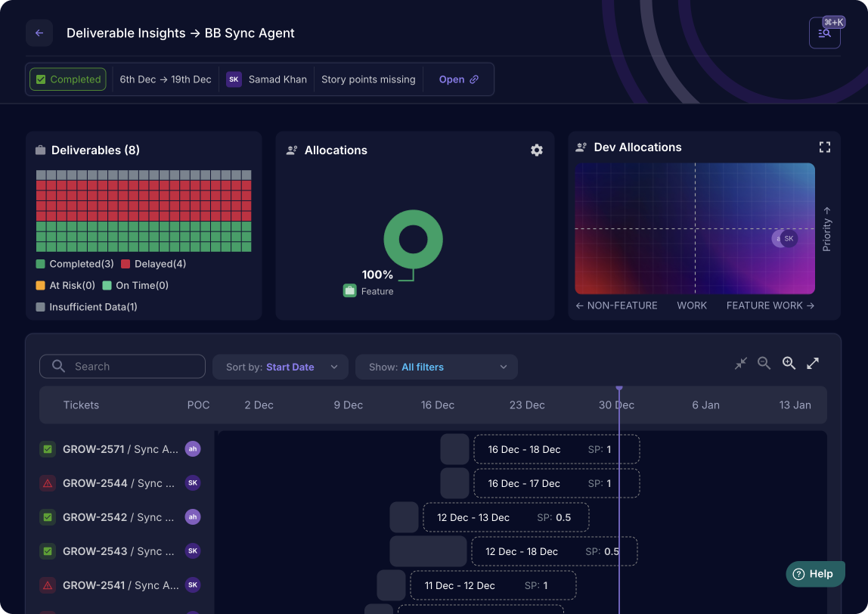The height and width of the screenshot is (614, 868).
Task: Open the Show All filters dropdown
Action: click(436, 367)
